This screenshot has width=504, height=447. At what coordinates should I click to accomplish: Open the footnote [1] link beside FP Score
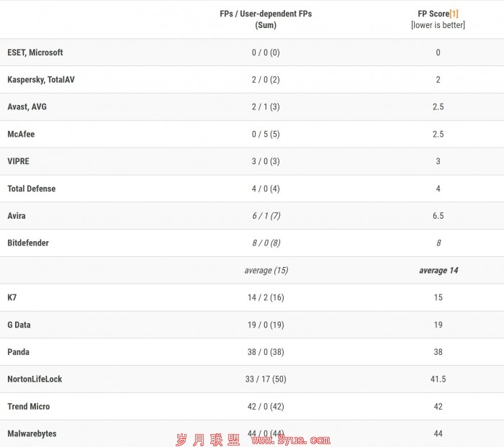454,14
